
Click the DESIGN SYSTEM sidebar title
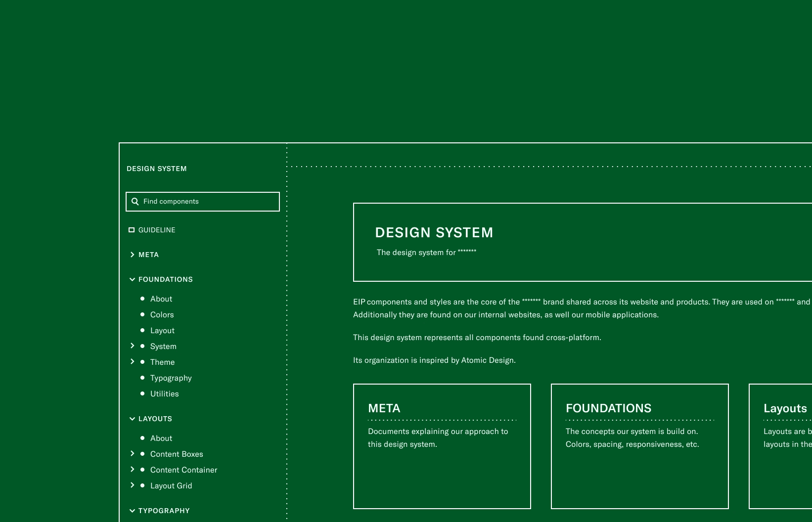(x=156, y=169)
